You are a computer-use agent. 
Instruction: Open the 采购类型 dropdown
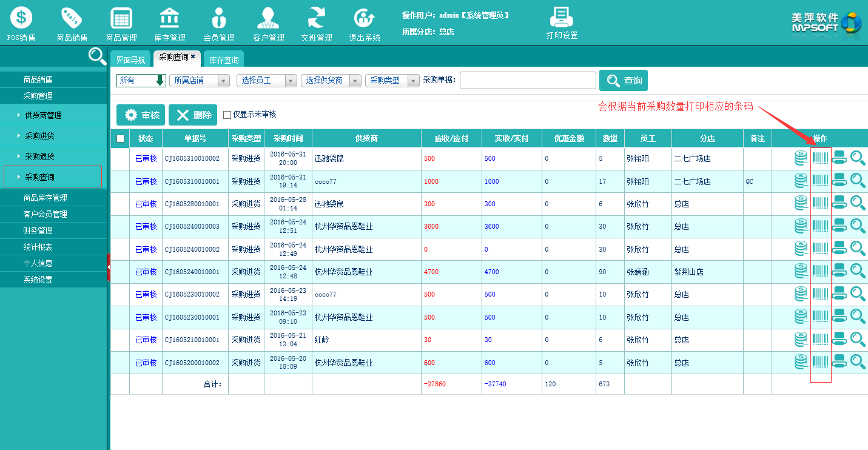click(x=392, y=80)
